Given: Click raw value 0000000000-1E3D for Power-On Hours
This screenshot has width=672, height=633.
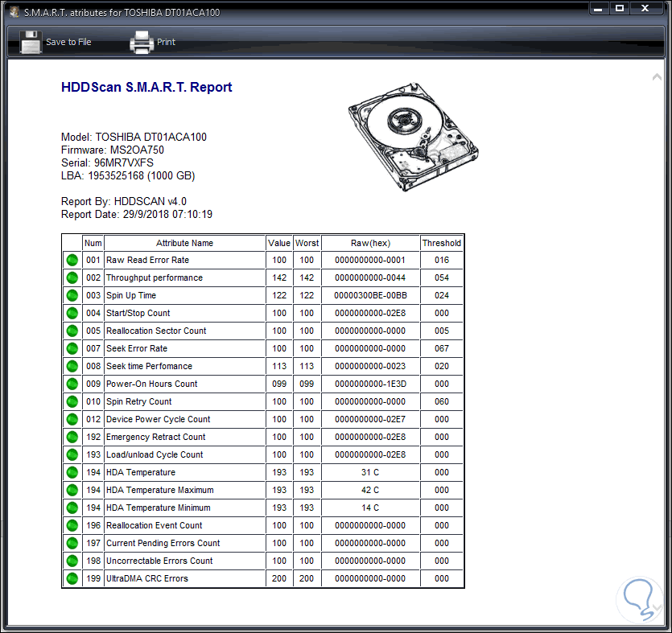Looking at the screenshot, I should click(x=370, y=384).
